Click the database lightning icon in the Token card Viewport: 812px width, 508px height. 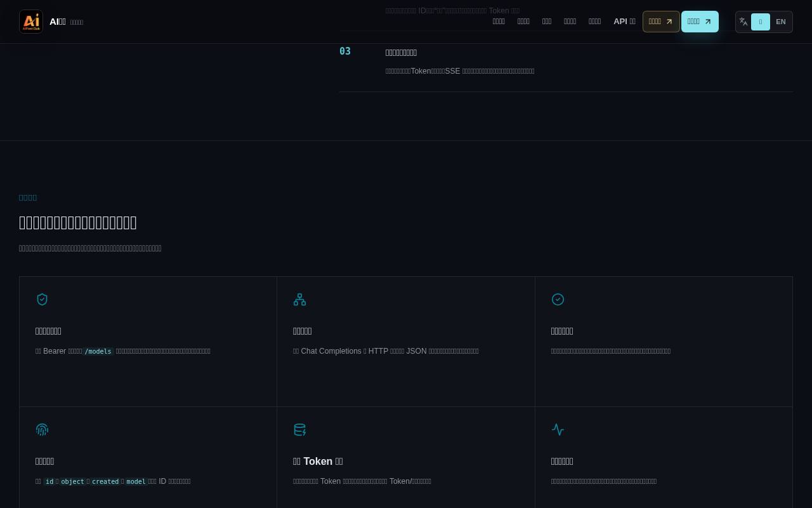pyautogui.click(x=300, y=430)
